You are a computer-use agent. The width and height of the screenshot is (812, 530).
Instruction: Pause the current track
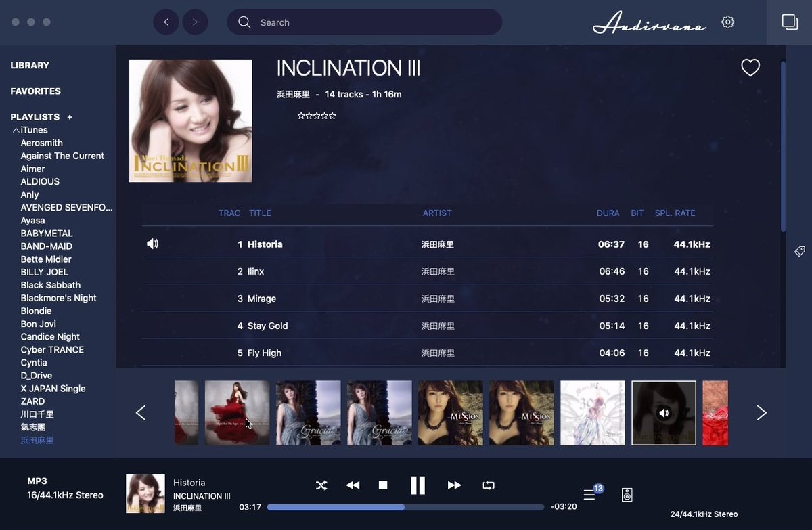click(418, 485)
